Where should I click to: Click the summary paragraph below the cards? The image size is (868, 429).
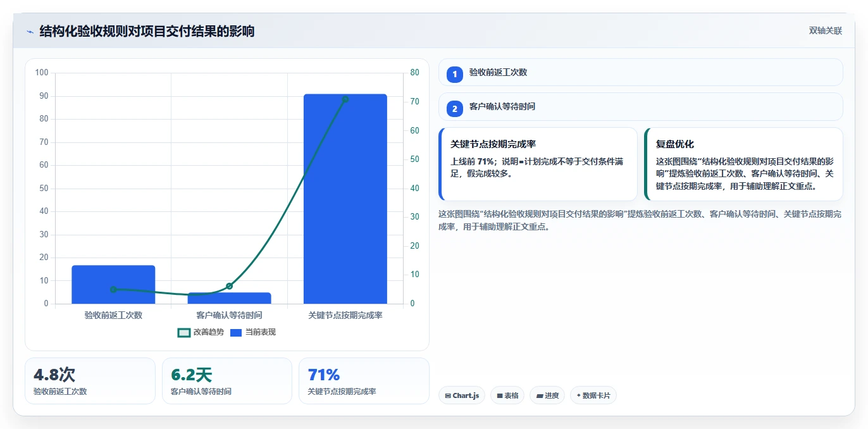(640, 220)
